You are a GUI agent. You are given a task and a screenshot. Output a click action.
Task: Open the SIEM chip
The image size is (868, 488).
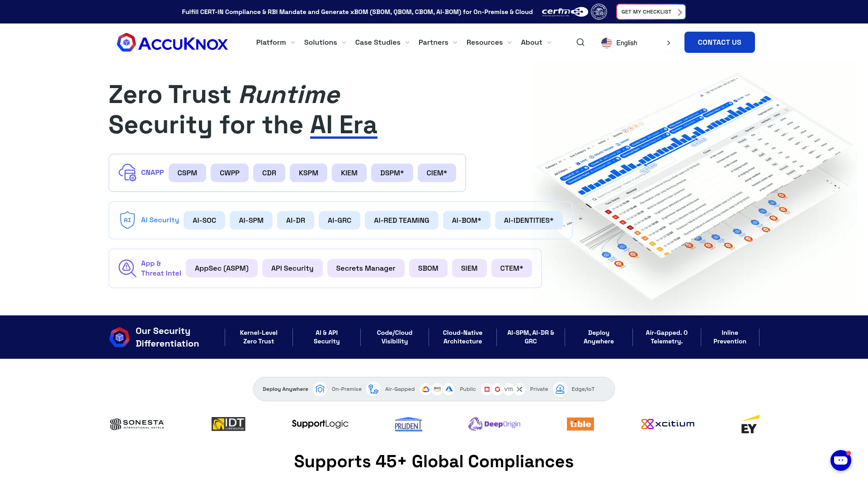[x=469, y=268]
